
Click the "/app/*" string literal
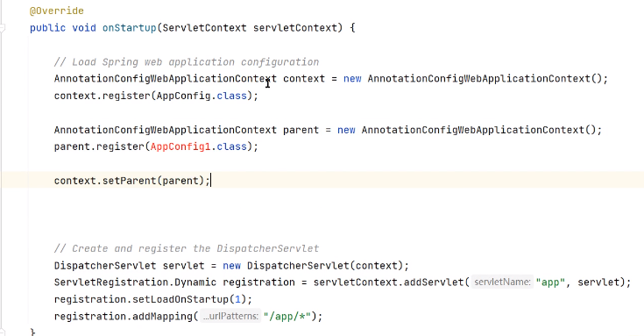click(x=287, y=316)
